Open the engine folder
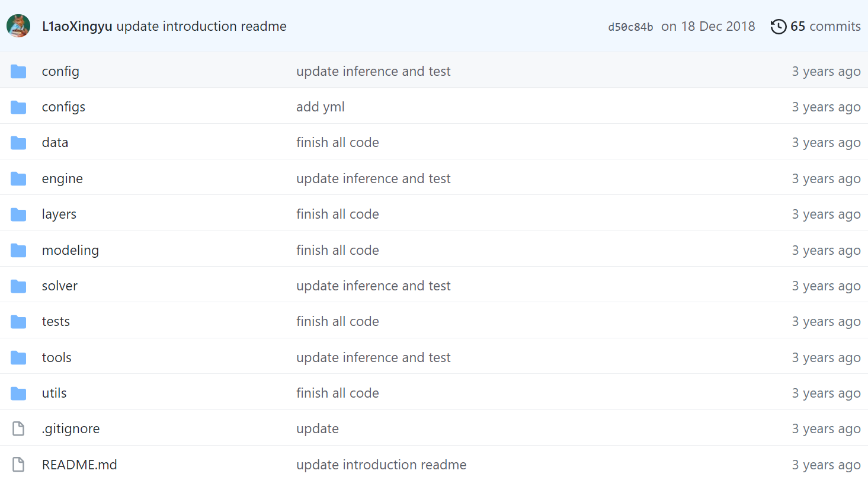868x480 pixels. pos(62,178)
